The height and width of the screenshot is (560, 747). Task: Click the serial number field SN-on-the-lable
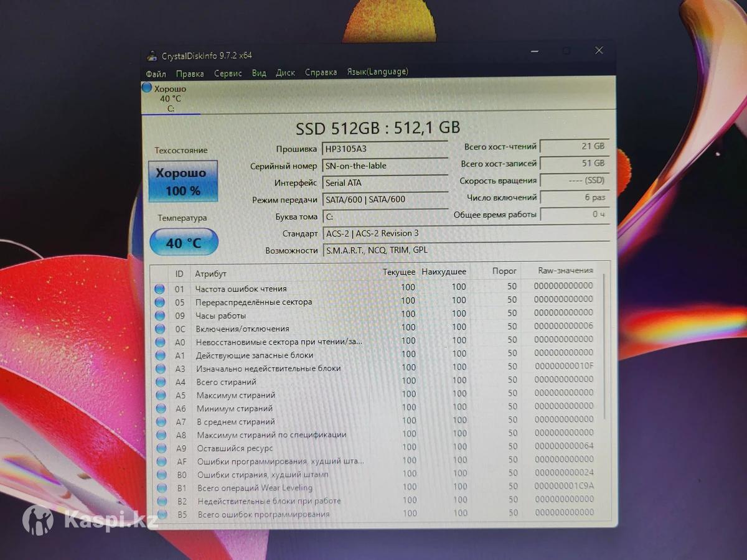pos(384,166)
